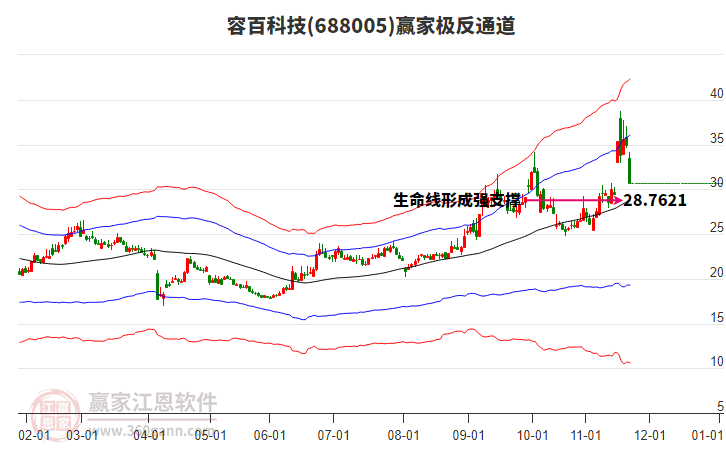Click the 10 price axis label
Viewport: 726px width, 450px height.
717,362
